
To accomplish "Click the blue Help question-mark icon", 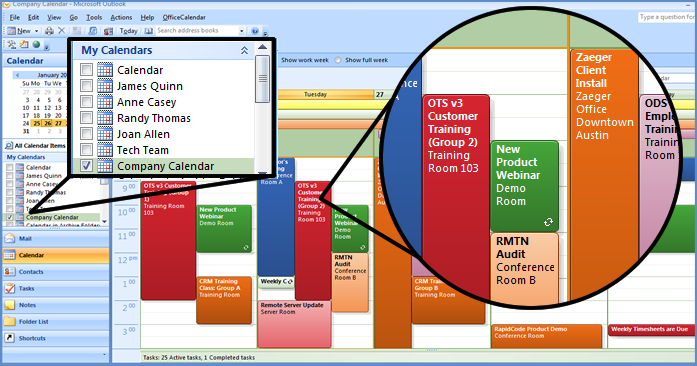I will click(x=255, y=31).
